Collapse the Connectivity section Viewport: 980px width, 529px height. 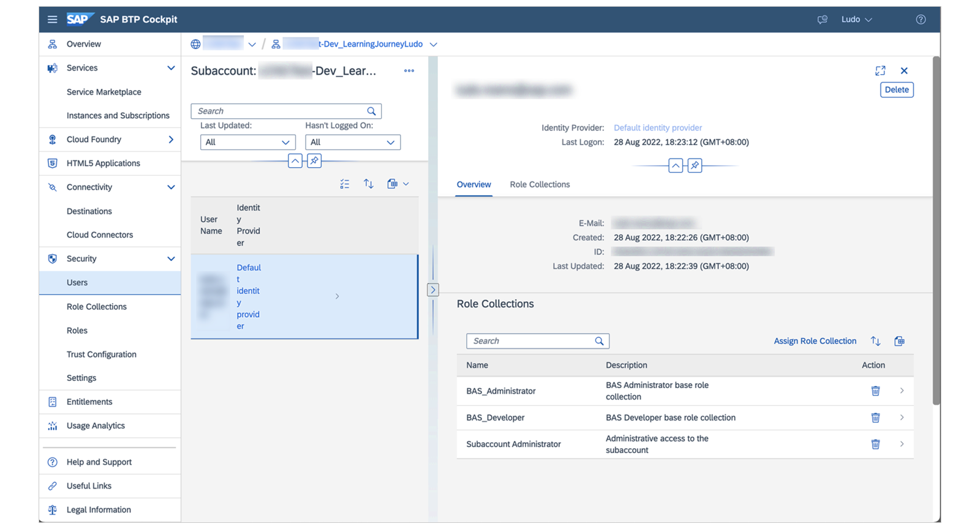[171, 187]
